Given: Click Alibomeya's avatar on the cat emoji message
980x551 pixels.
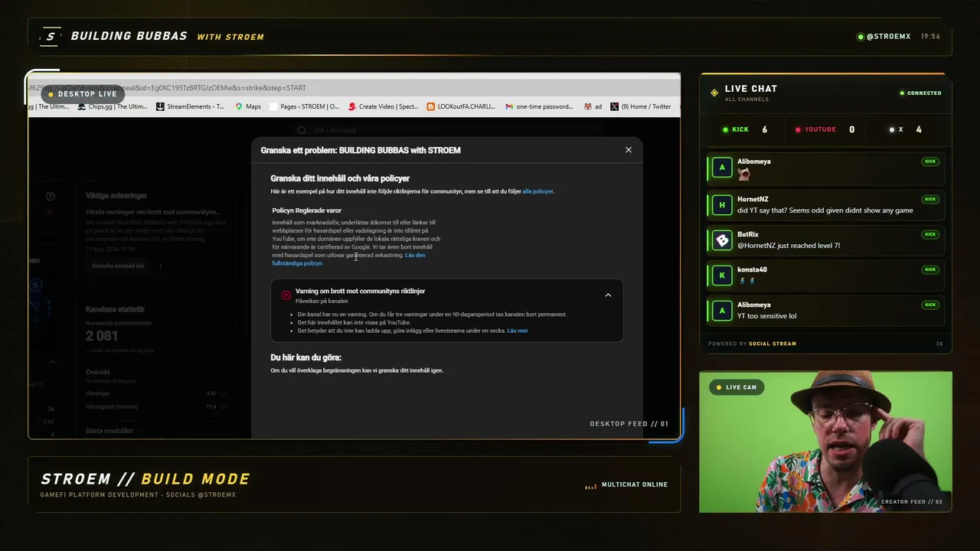Looking at the screenshot, I should [x=722, y=168].
